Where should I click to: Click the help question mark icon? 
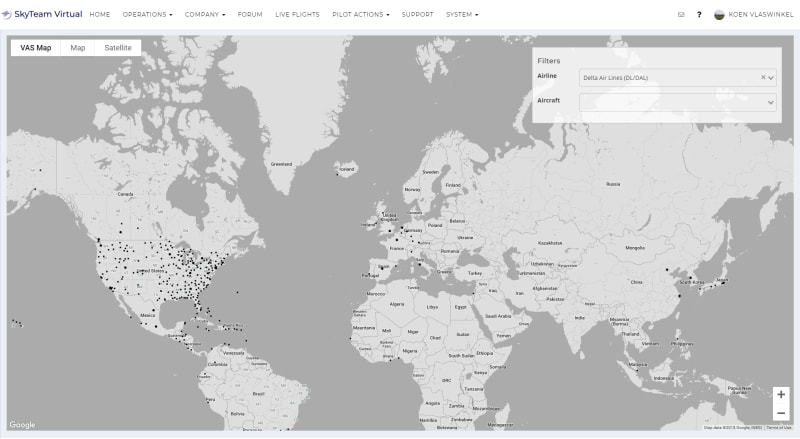[x=699, y=15]
